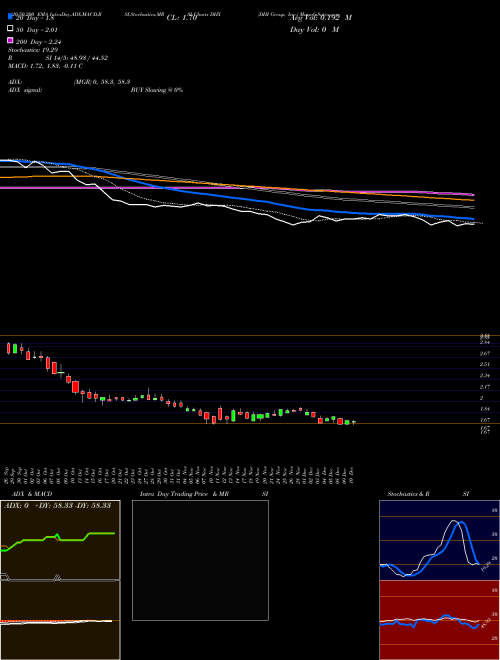Click the white 50 Day legend swatch
The width and height of the screenshot is (500, 660).
(x=10, y=29)
